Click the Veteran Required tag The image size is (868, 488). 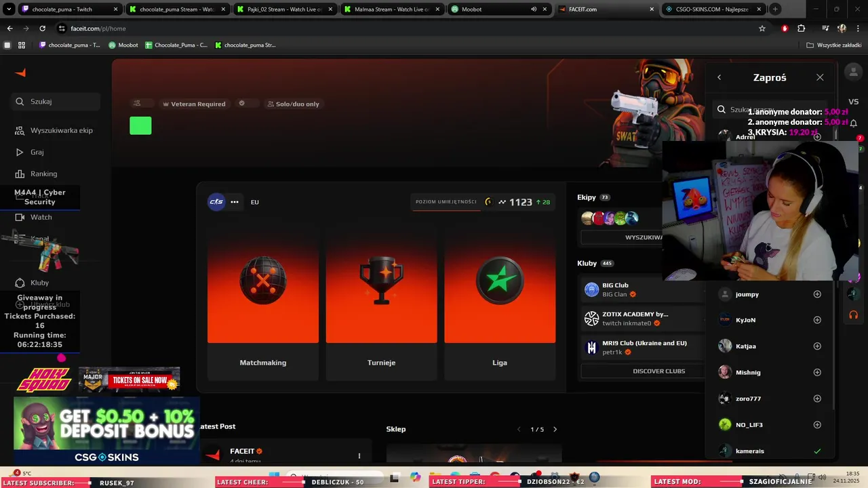(194, 104)
